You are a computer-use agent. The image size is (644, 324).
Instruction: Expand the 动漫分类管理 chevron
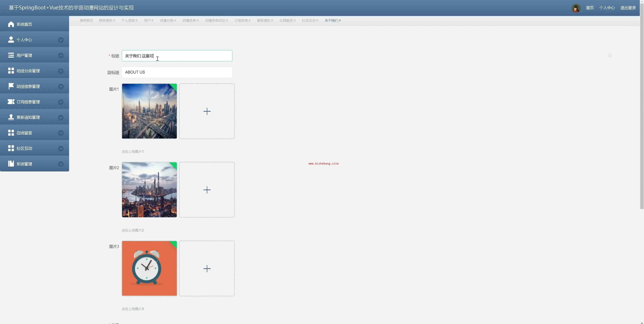61,71
